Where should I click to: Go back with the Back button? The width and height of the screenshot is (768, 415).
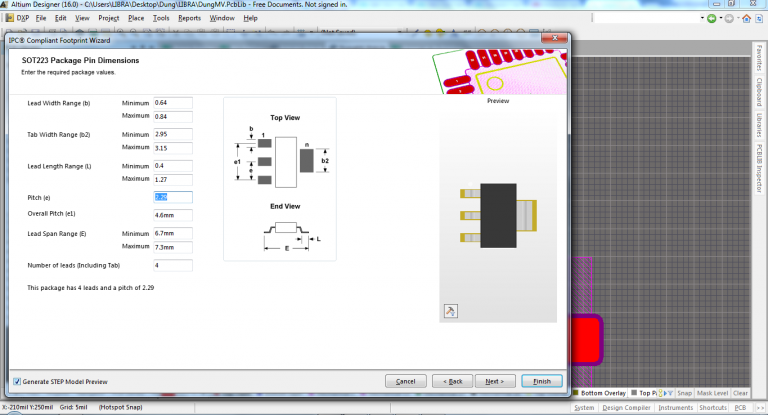pos(453,381)
